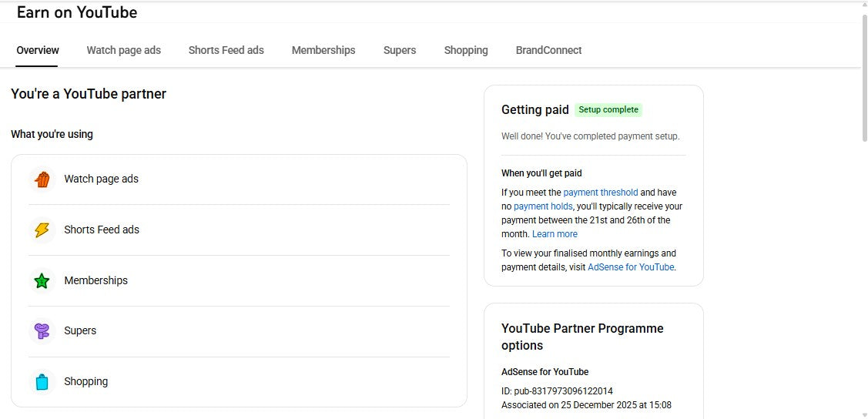Open the payment threshold link

(601, 193)
